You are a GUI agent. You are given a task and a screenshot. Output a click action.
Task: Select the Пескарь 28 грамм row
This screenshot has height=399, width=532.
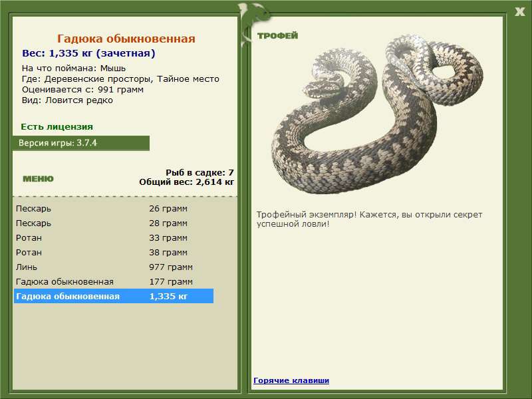click(x=114, y=223)
